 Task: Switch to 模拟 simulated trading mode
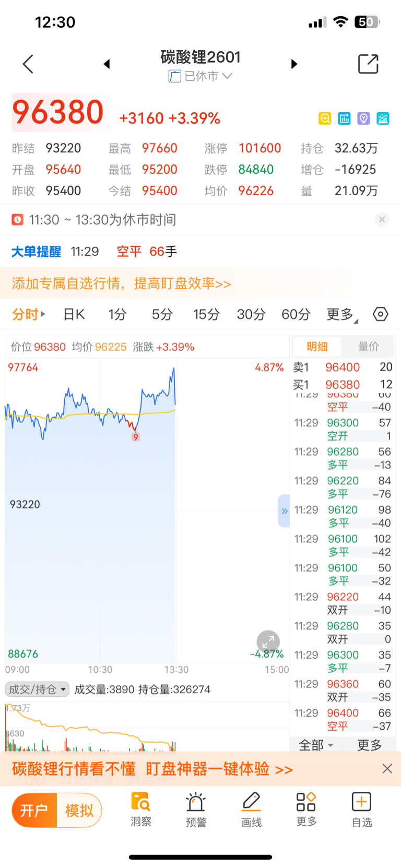79,811
